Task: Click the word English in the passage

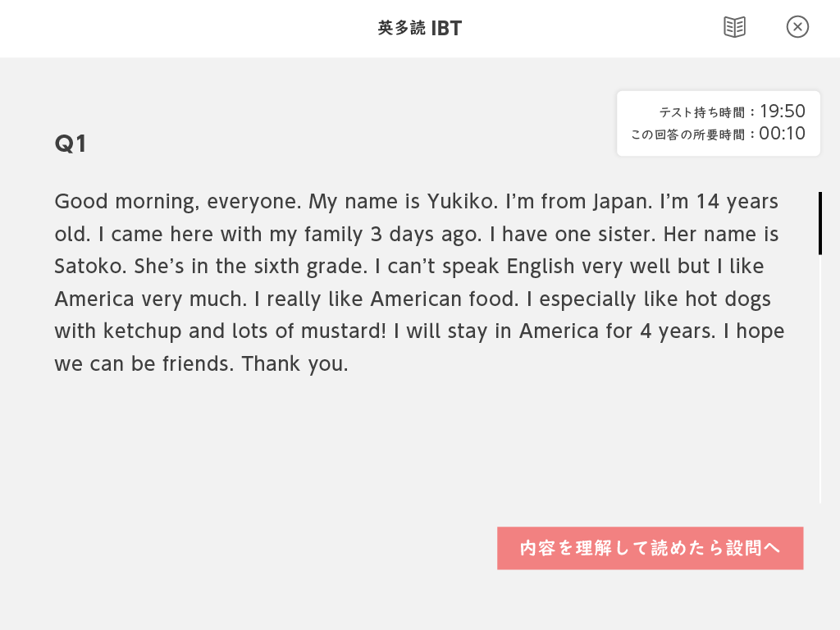Action: [x=541, y=267]
